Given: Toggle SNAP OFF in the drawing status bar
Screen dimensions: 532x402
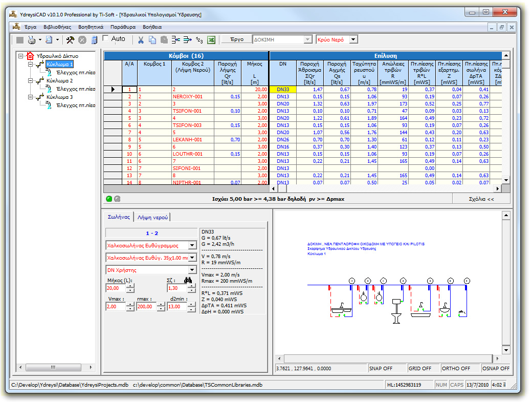Looking at the screenshot, I should click(x=382, y=368).
